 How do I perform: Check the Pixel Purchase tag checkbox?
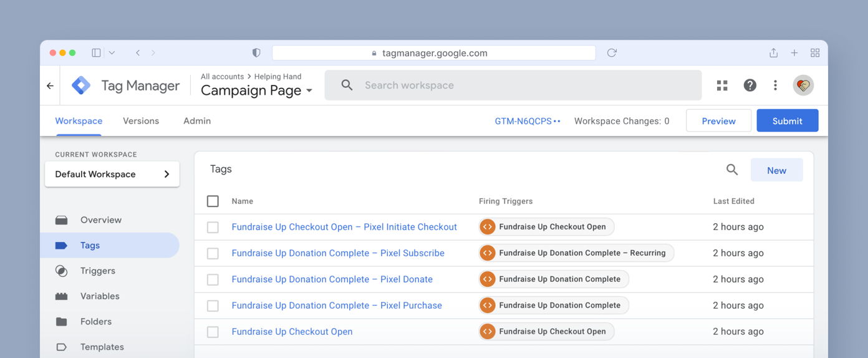tap(213, 306)
